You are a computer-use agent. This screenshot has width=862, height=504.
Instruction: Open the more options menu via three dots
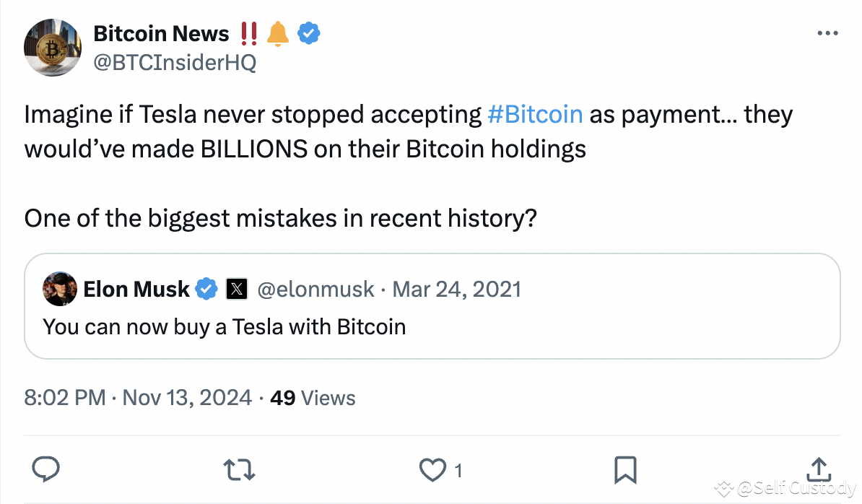(827, 32)
